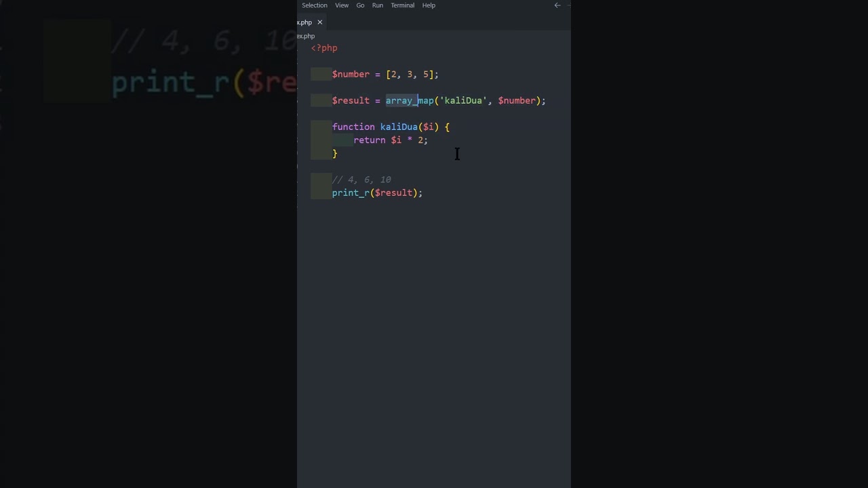Click the [2, 3, 5] array literal

click(410, 75)
